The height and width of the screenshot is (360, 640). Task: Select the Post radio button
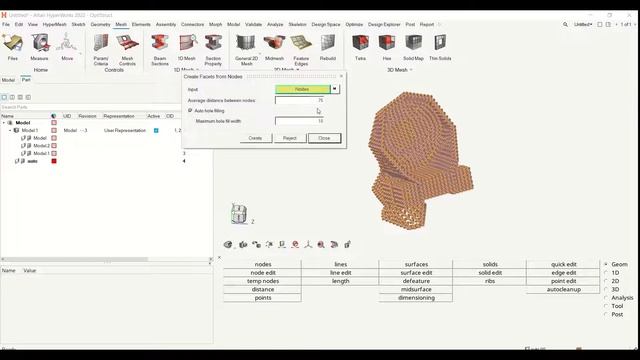point(606,314)
